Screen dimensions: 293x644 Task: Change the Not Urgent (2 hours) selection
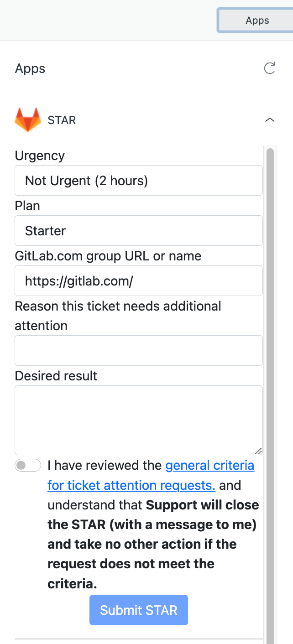coord(139,180)
